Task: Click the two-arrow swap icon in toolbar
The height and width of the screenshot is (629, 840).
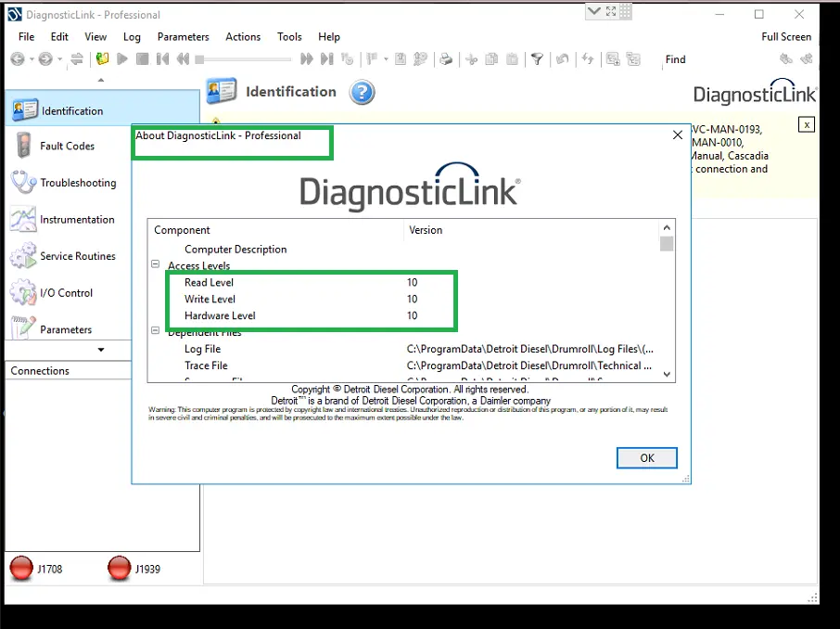Action: [77, 59]
